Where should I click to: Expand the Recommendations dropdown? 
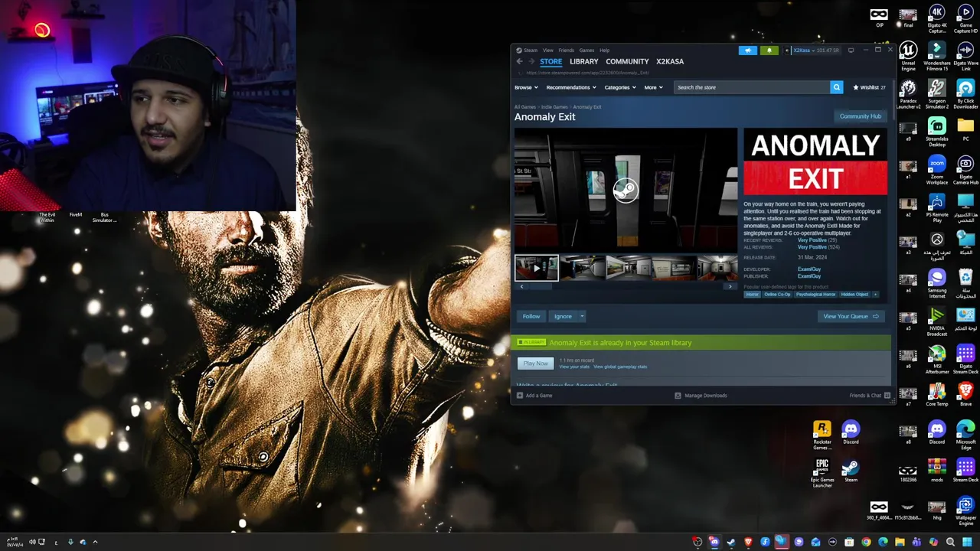[570, 87]
